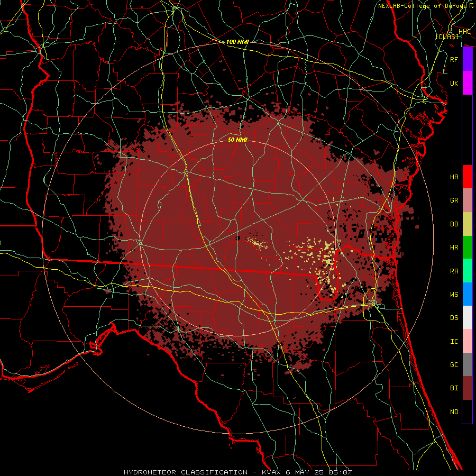The image size is (476, 476).
Task: Click the DS white legend swatch
Action: point(467,317)
